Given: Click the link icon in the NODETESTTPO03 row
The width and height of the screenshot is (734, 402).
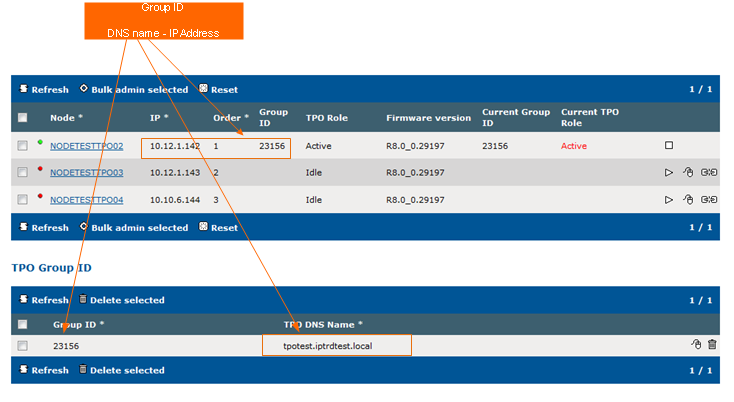Looking at the screenshot, I should click(x=709, y=173).
